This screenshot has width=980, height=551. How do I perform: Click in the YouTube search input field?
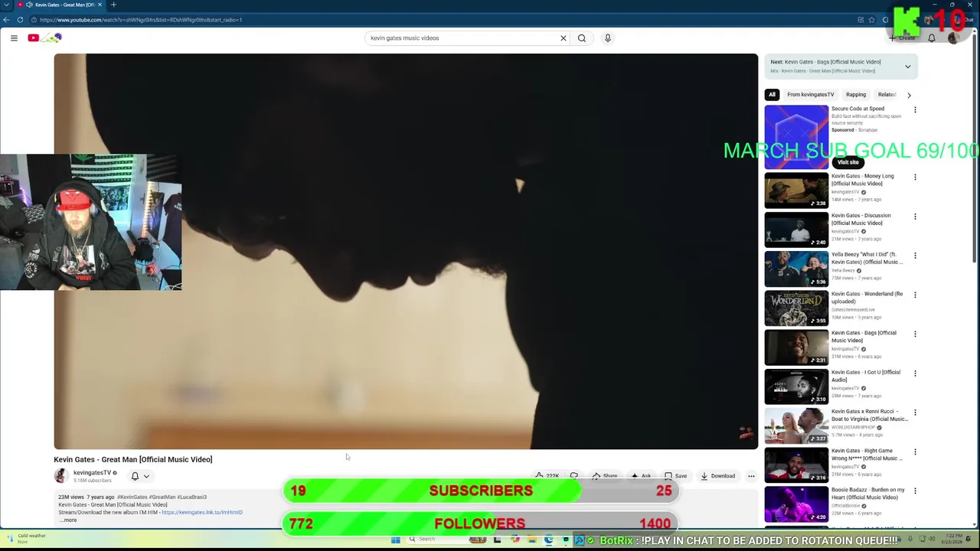462,37
